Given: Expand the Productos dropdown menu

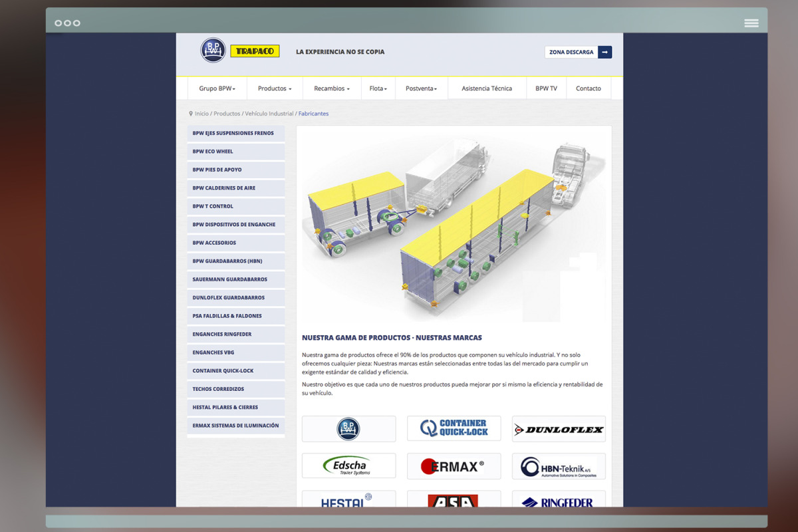Looking at the screenshot, I should tap(275, 88).
